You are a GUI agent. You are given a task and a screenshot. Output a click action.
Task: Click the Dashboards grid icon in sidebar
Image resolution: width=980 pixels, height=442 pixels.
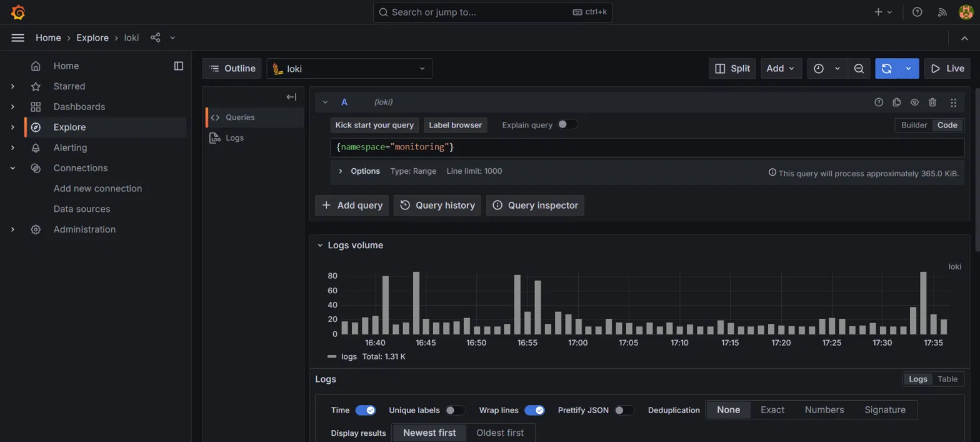coord(36,107)
